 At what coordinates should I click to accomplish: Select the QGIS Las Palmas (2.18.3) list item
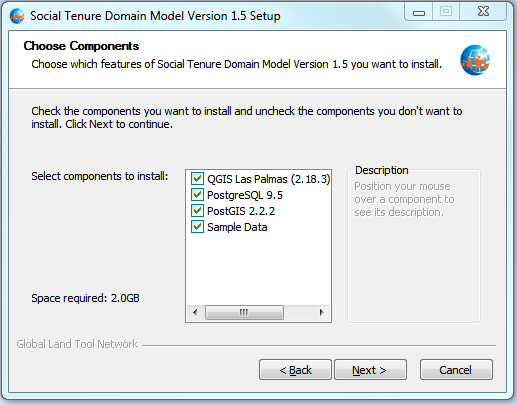[269, 179]
